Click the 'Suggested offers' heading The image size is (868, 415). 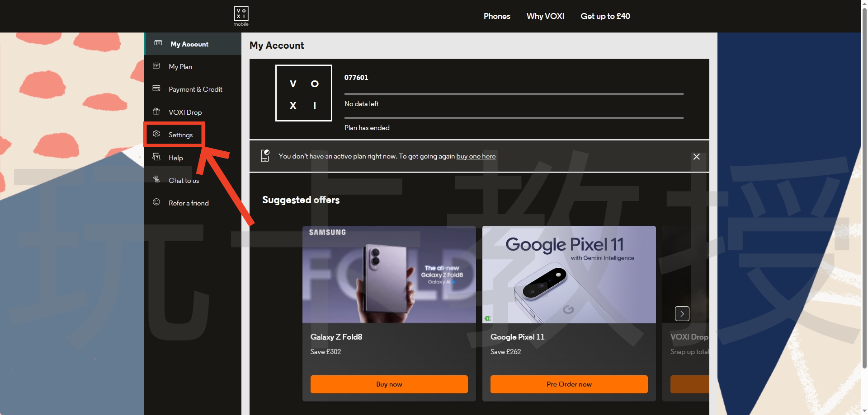[301, 200]
